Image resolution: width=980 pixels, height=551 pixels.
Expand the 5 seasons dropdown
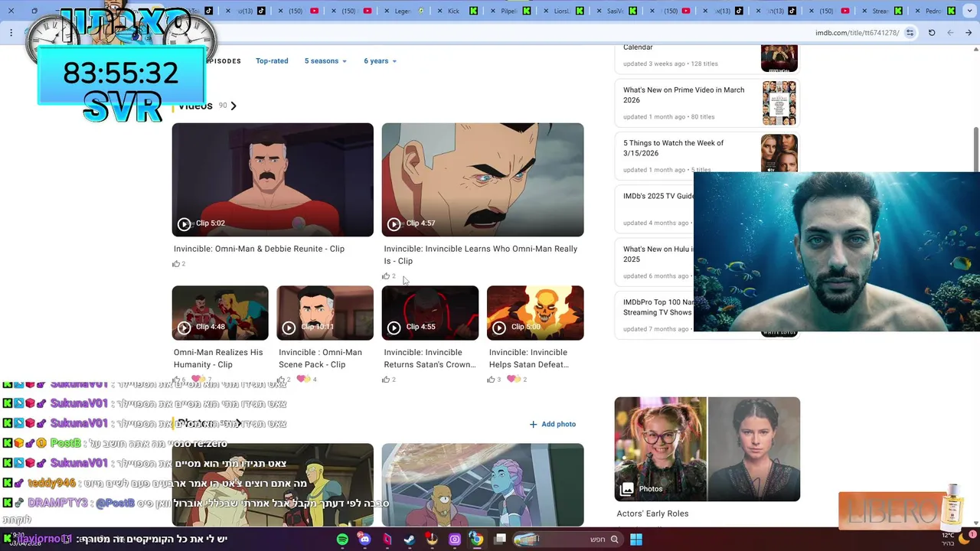325,61
